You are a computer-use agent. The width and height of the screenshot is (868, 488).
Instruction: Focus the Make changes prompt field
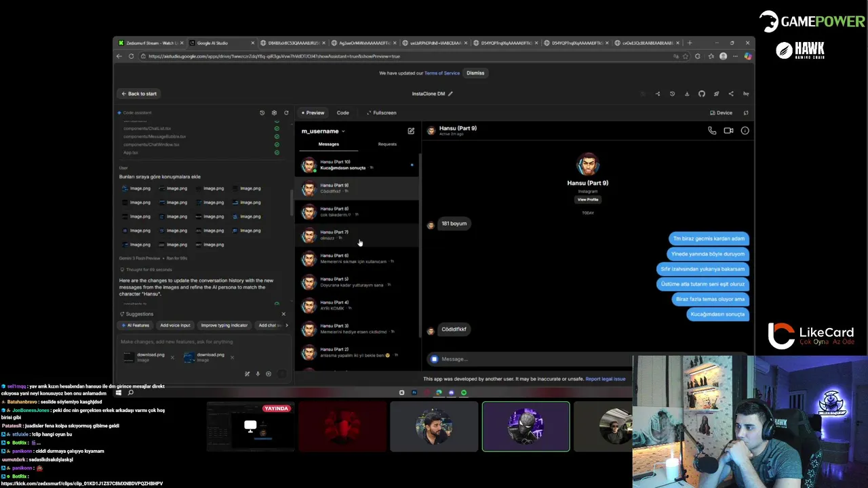pos(203,342)
